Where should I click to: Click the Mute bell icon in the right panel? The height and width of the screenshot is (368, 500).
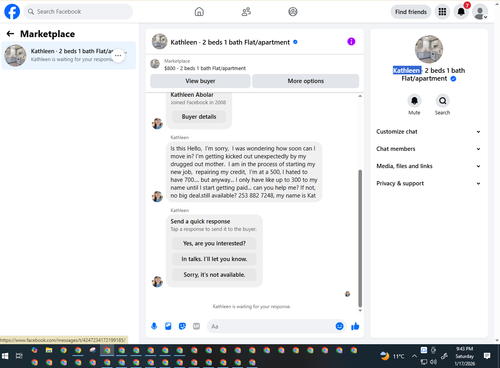414,101
